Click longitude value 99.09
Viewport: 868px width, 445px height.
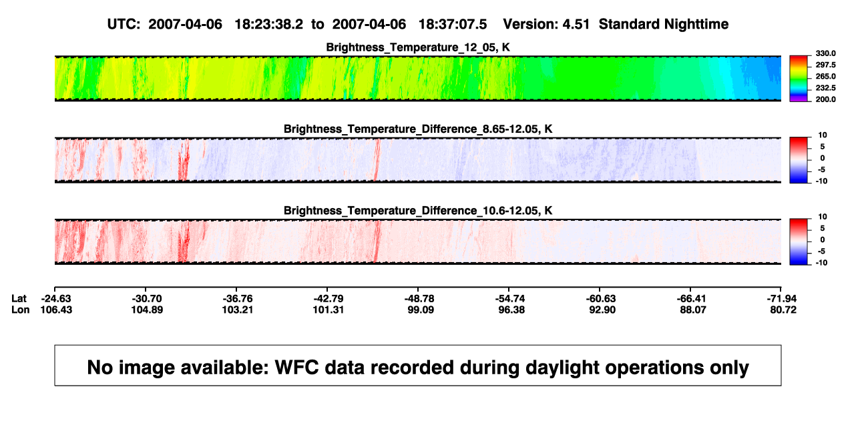419,310
